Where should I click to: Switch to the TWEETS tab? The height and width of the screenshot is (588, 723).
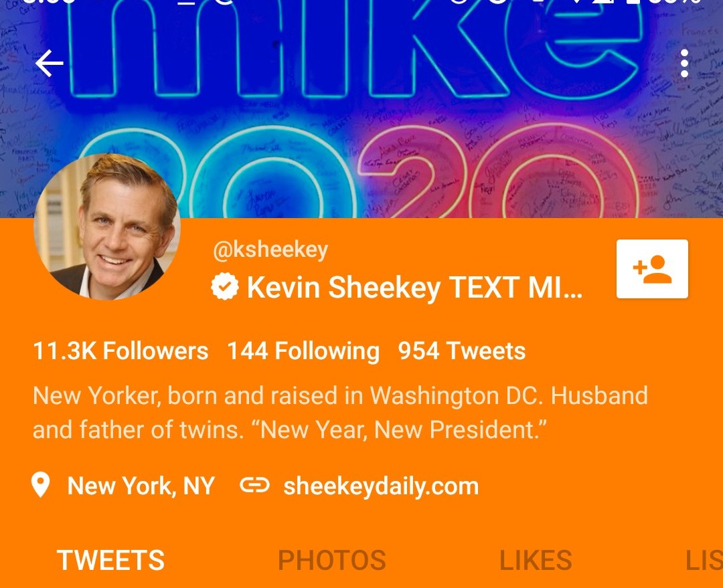[x=110, y=560]
